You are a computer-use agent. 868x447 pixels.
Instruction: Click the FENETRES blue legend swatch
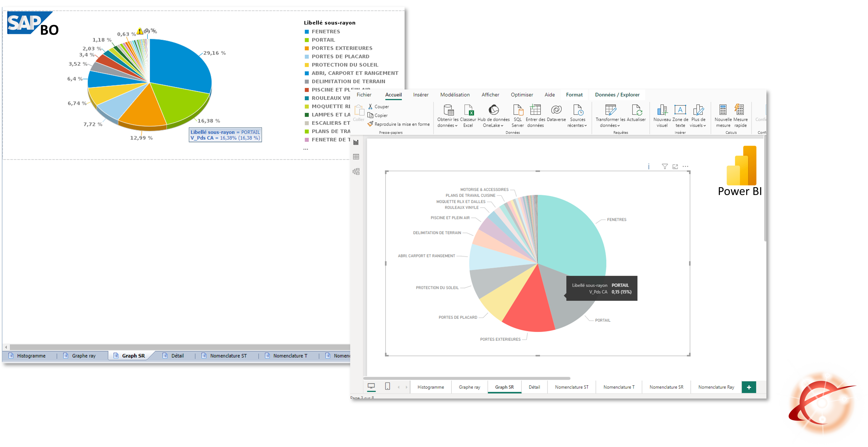(307, 32)
